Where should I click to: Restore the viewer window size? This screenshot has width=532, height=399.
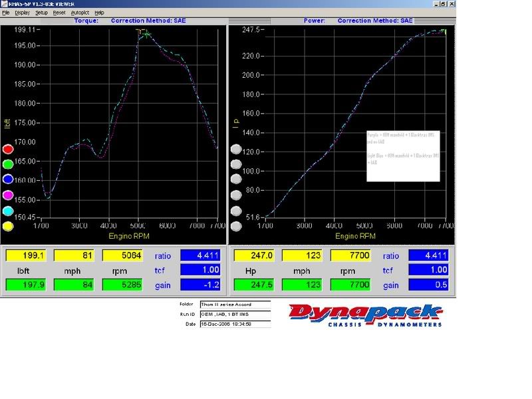tap(444, 4)
